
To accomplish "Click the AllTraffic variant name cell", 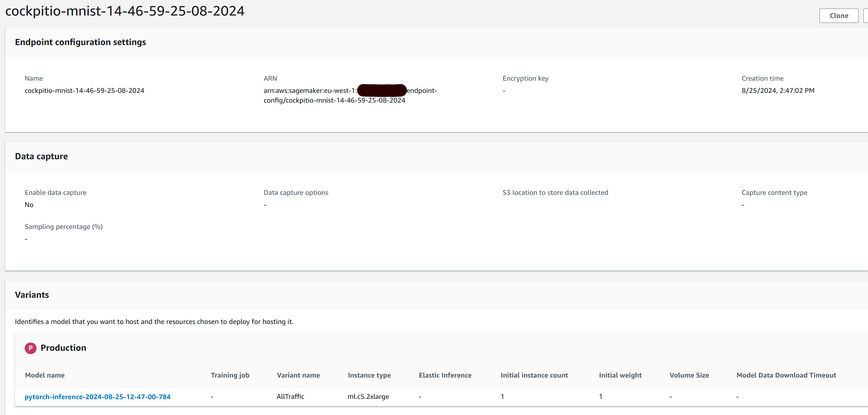I will coord(290,396).
